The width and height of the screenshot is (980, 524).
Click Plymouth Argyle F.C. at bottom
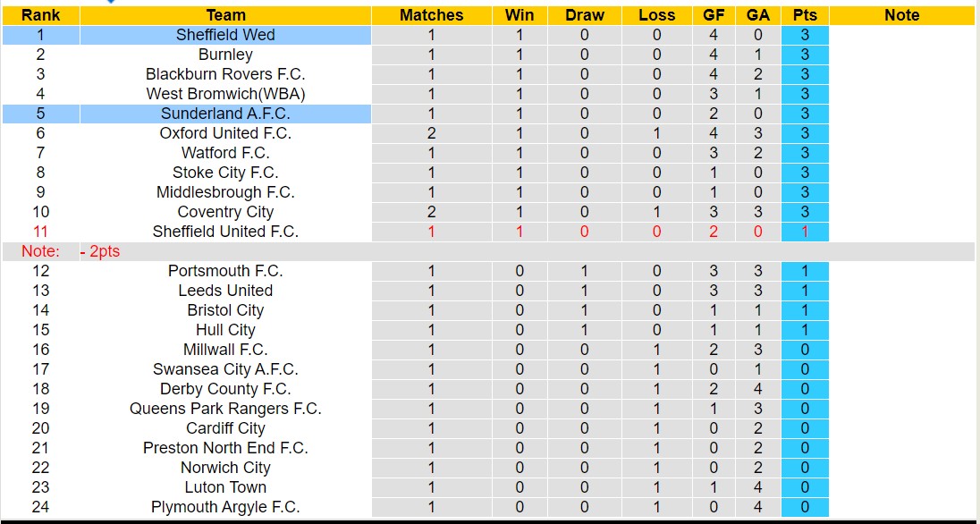[x=225, y=507]
